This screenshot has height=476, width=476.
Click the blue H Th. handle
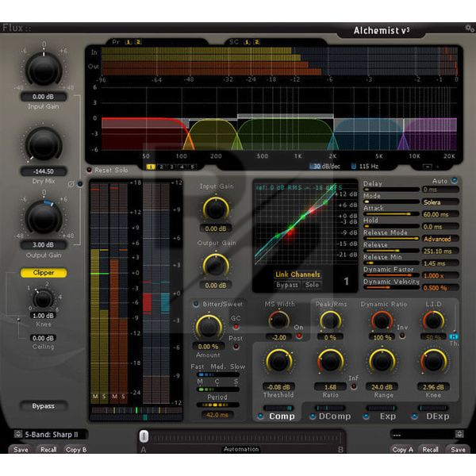click(x=454, y=336)
